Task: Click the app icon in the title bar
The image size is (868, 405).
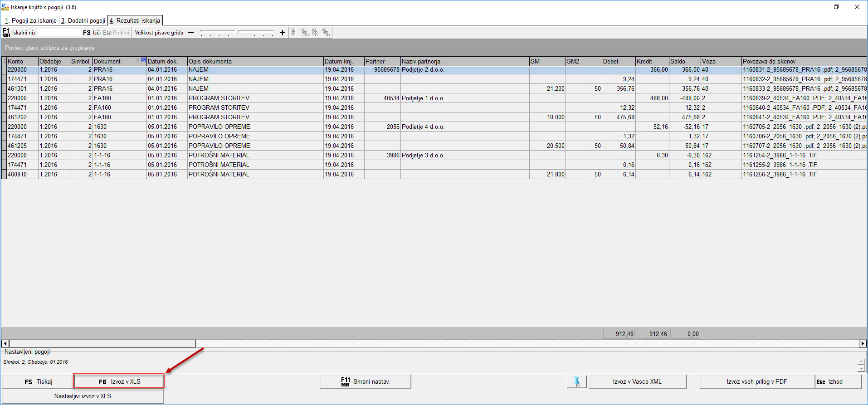Action: [x=5, y=7]
